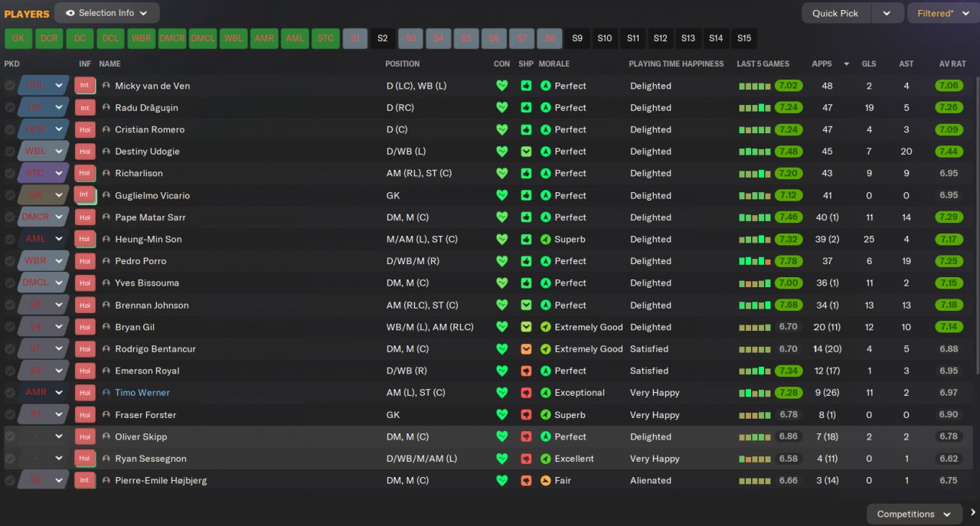Expand Quick Pick options arrow
Image resolution: width=980 pixels, height=526 pixels.
[x=887, y=13]
